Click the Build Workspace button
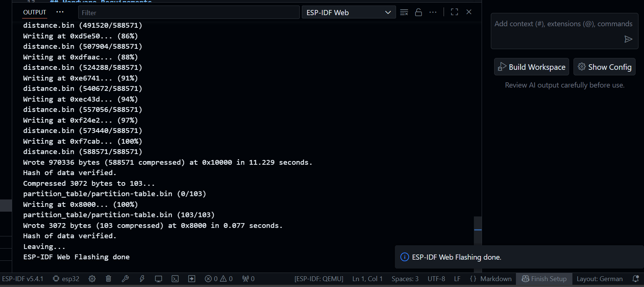The image size is (644, 287). 531,67
